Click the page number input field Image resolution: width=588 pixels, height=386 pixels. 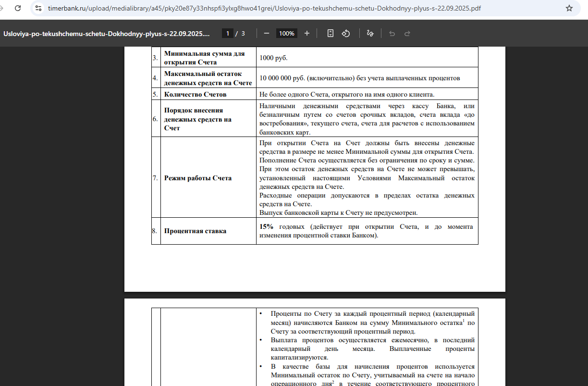click(228, 33)
